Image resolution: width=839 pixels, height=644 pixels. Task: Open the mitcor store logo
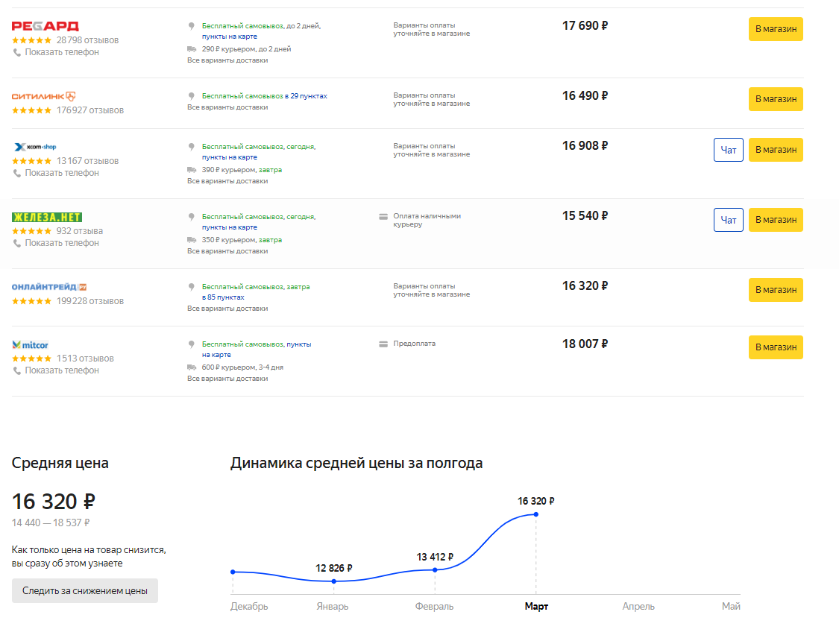pos(31,345)
